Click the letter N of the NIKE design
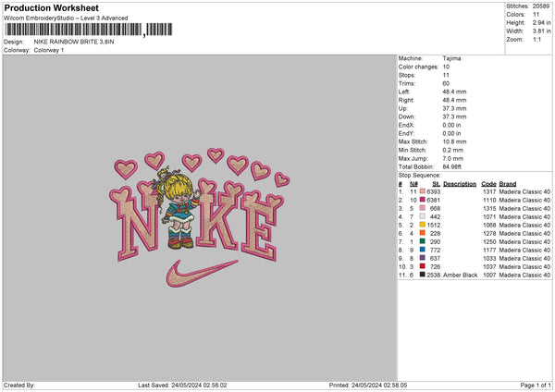 tap(135, 222)
